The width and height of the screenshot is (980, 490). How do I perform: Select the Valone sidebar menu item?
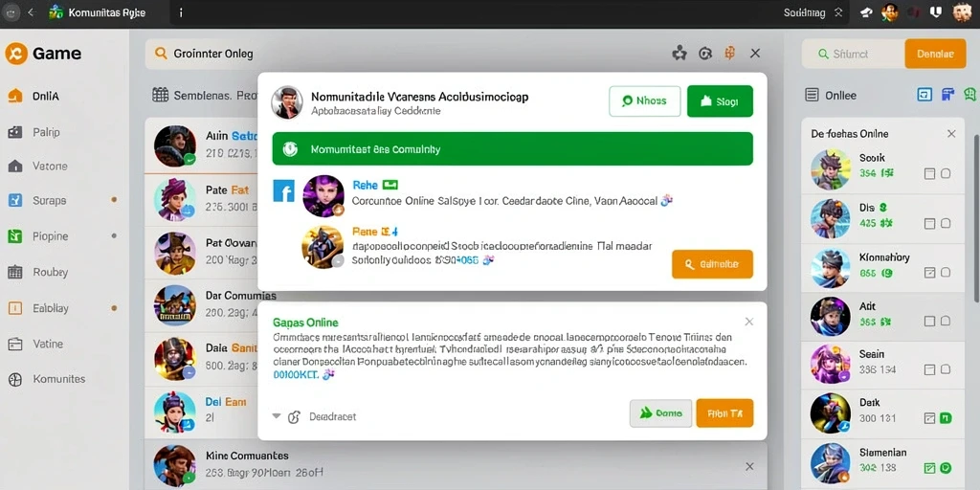37,167
